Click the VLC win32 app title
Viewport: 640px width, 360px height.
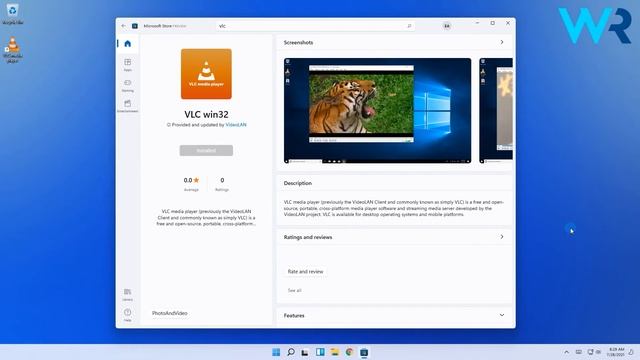coord(206,114)
